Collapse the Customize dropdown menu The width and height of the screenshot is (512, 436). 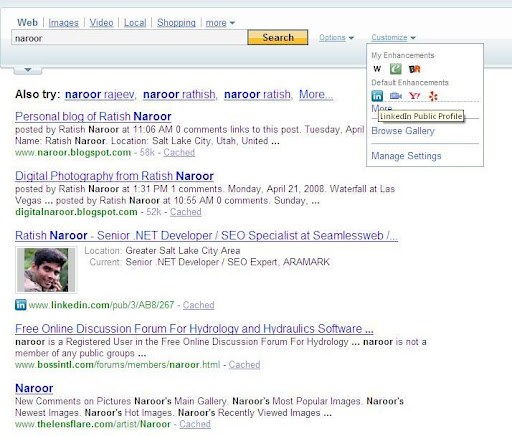[x=393, y=37]
